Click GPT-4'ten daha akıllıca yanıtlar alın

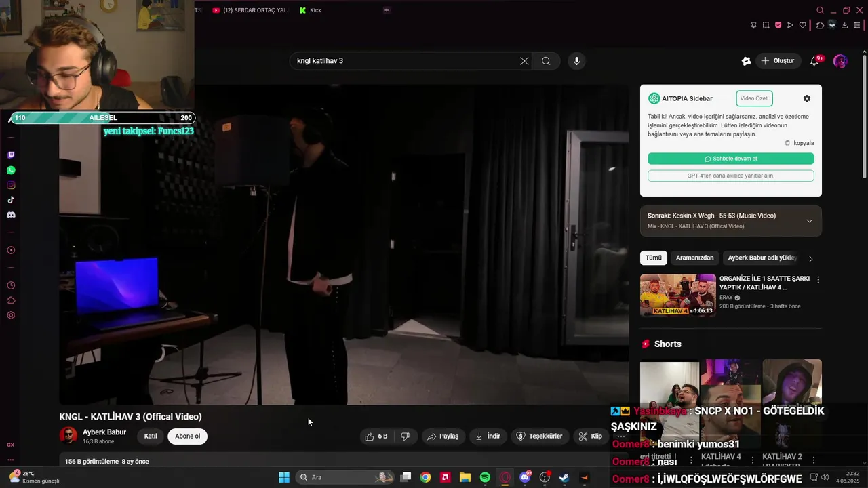coord(730,176)
